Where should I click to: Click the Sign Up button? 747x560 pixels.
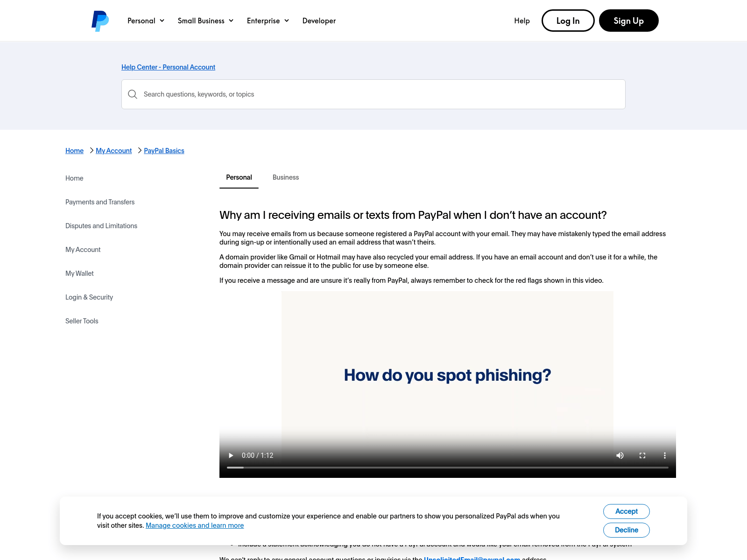point(628,21)
